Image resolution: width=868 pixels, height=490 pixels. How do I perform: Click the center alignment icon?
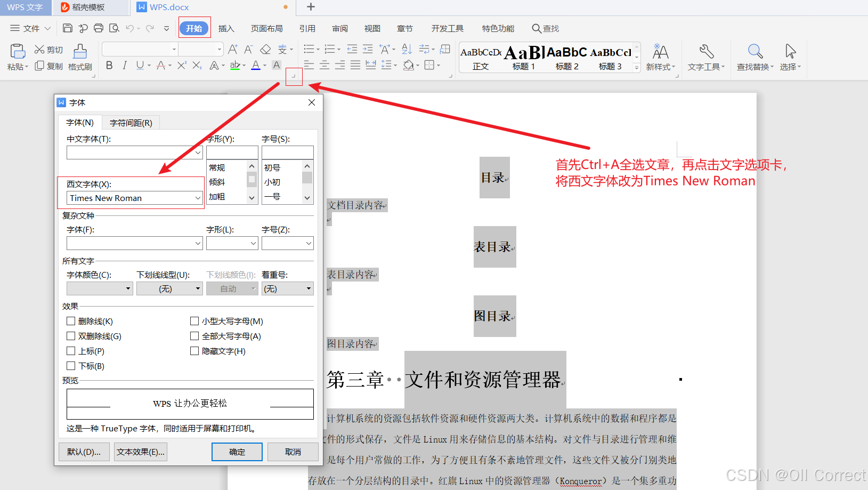pyautogui.click(x=325, y=65)
